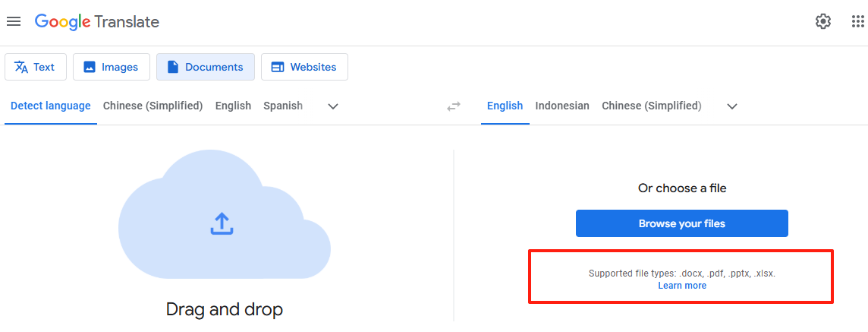Choose Chinese (Simplified) as source language

(153, 106)
